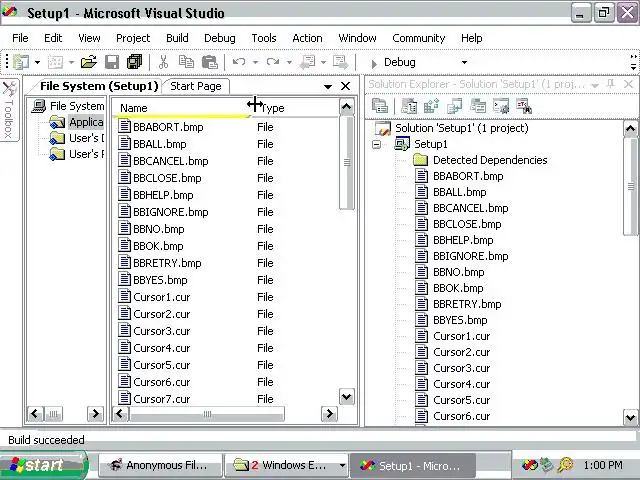Click file list vertical scrollbar down arrow
640x480 pixels.
[347, 397]
